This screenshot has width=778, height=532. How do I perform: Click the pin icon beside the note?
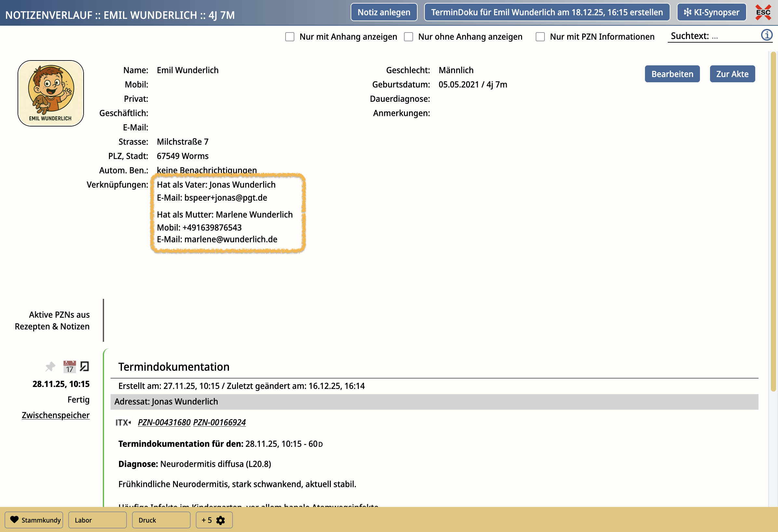[50, 366]
